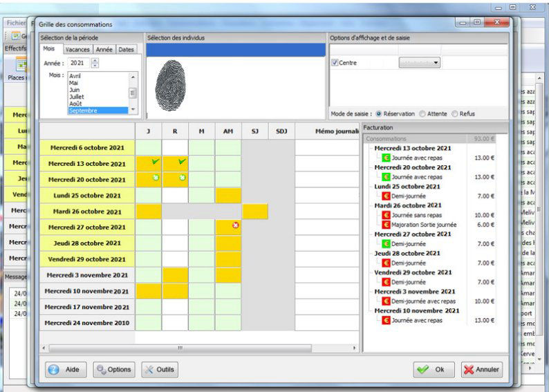Viewport: 549px width, 392px height.
Task: Click the Année value field 2021
Action: pyautogui.click(x=78, y=63)
